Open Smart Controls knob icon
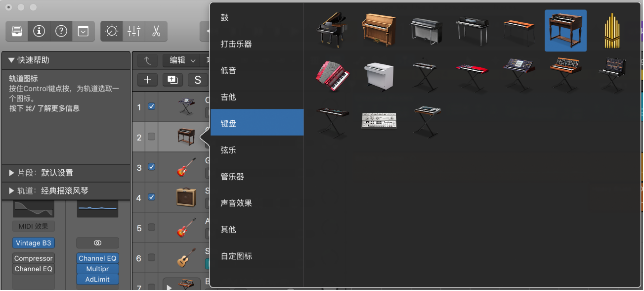The image size is (644, 291). click(x=111, y=31)
